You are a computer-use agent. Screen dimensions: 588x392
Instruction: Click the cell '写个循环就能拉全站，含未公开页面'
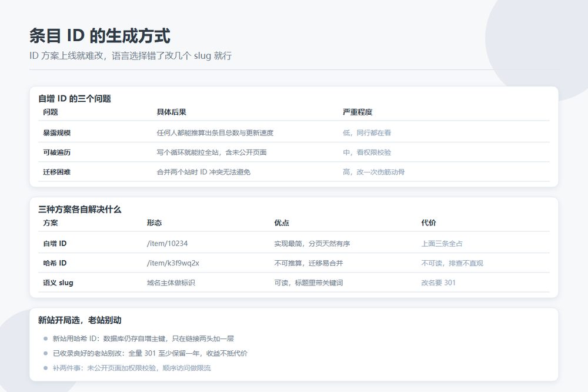tap(212, 152)
